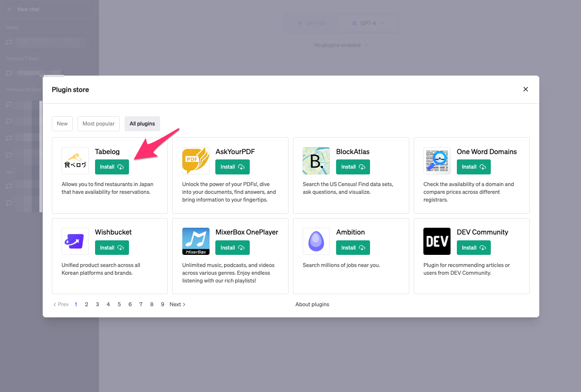Screen dimensions: 581x392
Task: Install the One Word Domains plugin
Action: click(x=473, y=167)
